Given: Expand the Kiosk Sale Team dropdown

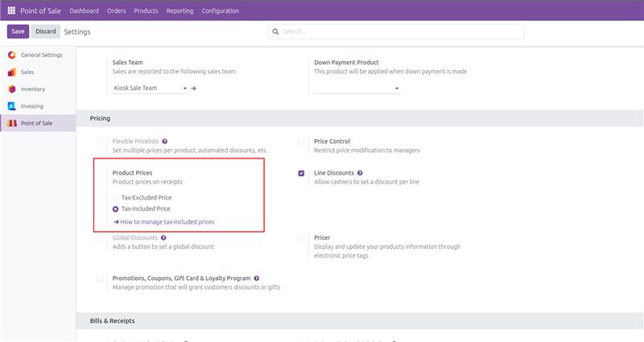Looking at the screenshot, I should [184, 88].
